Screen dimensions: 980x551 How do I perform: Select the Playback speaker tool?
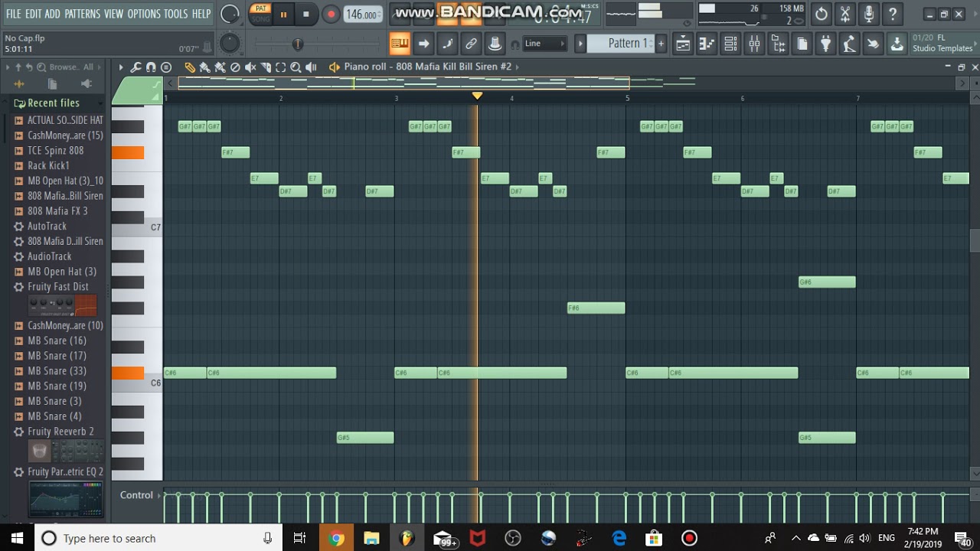[x=312, y=67]
